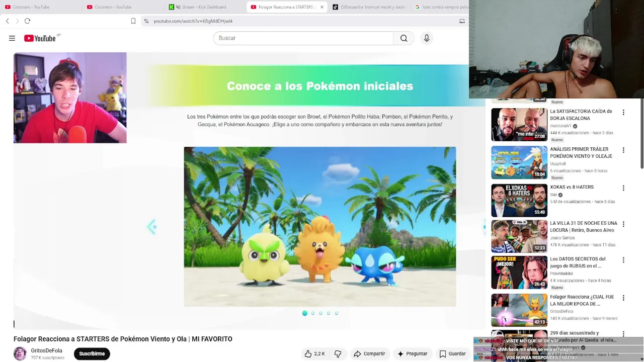The height and width of the screenshot is (362, 644).
Task: Switch to first Coconaro YouTube tab
Action: point(40,7)
